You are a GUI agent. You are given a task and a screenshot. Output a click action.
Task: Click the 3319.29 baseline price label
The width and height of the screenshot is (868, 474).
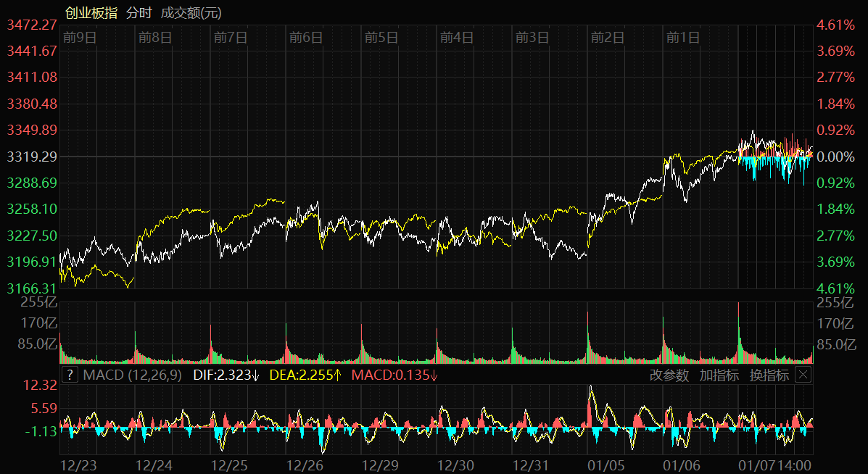(x=32, y=157)
